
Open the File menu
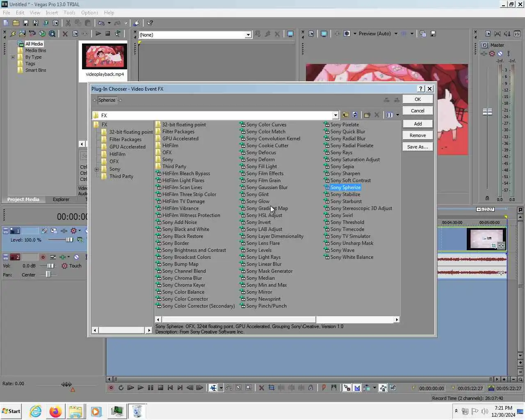click(6, 13)
